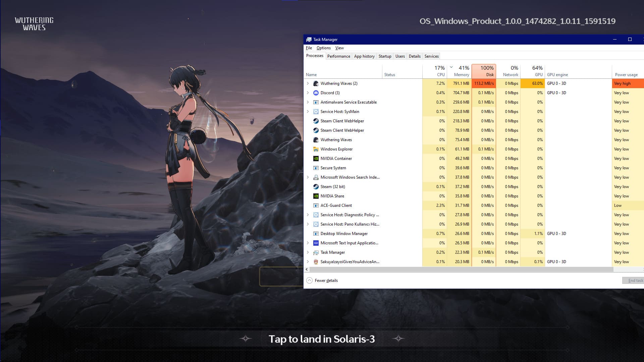Expand Service Host: Pano Kullanıcı entry
The height and width of the screenshot is (362, 644).
[x=308, y=224]
